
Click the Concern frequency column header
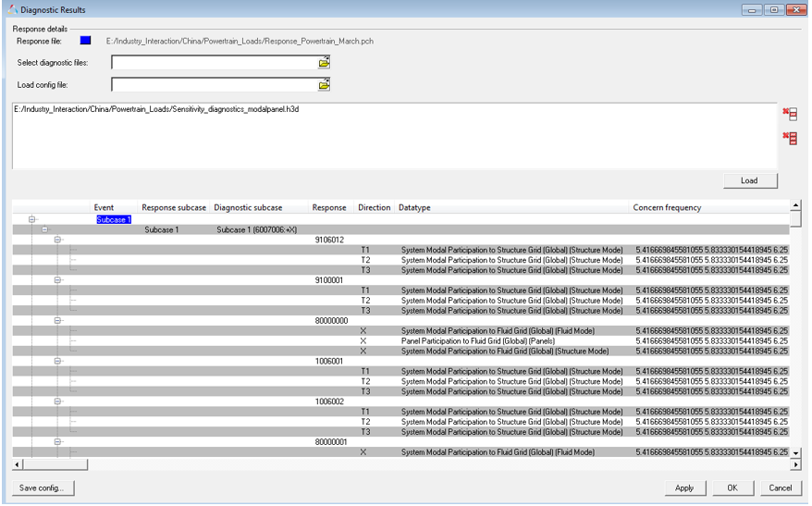[666, 207]
